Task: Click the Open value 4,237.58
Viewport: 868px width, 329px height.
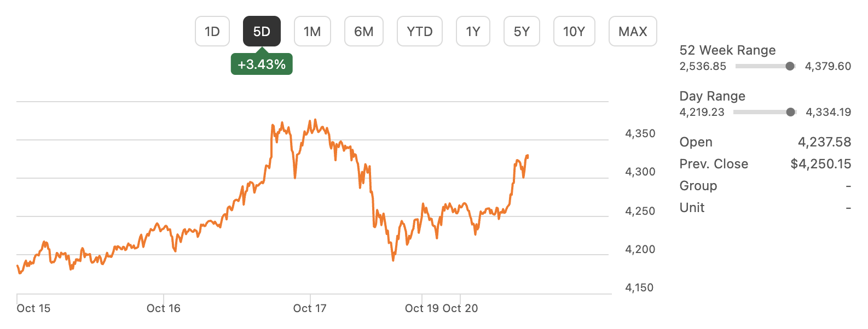Action: 824,142
